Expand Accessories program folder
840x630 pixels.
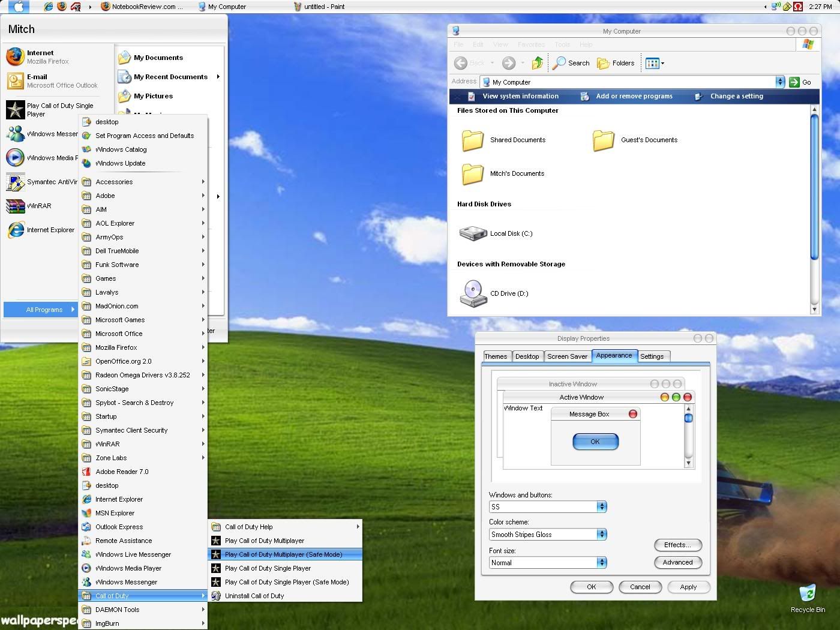coord(143,182)
